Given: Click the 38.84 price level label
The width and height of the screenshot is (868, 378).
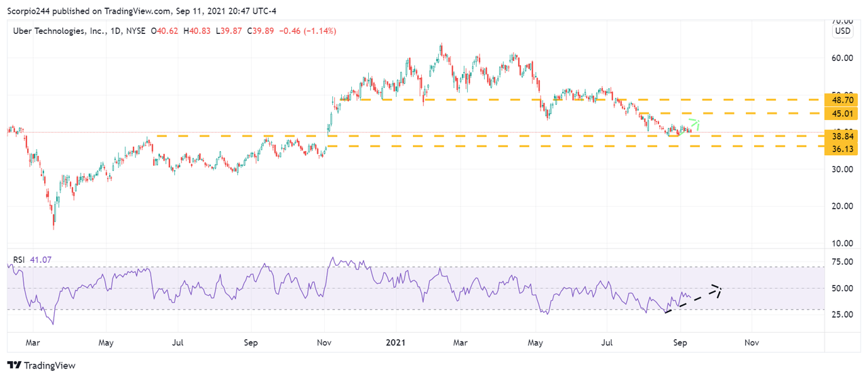Looking at the screenshot, I should [842, 136].
